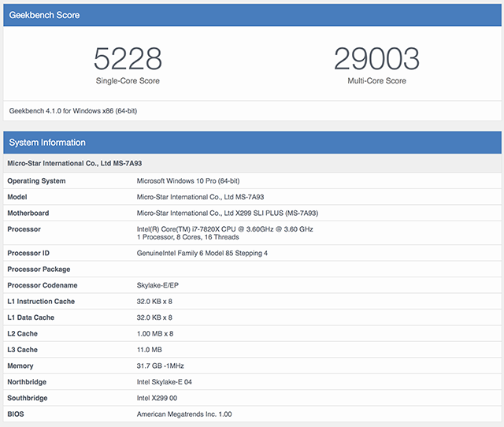
Task: Select the 11.0 MB value
Action: click(149, 350)
